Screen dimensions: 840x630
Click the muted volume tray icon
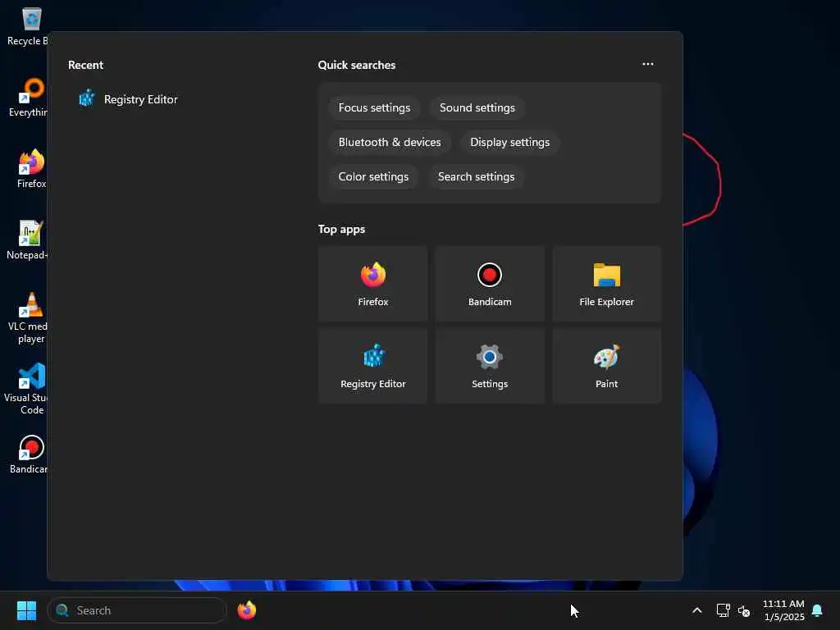coord(743,610)
